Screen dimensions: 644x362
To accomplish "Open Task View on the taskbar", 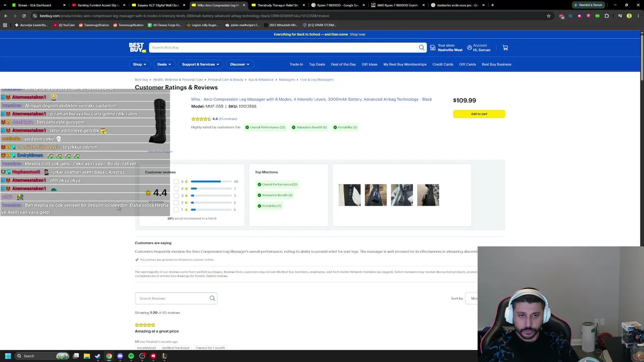I will 76,356.
